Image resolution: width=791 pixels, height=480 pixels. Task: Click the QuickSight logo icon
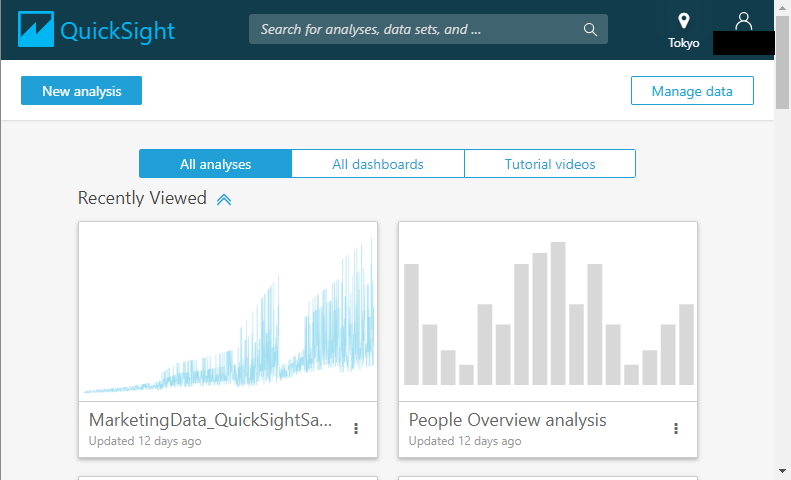(x=36, y=30)
